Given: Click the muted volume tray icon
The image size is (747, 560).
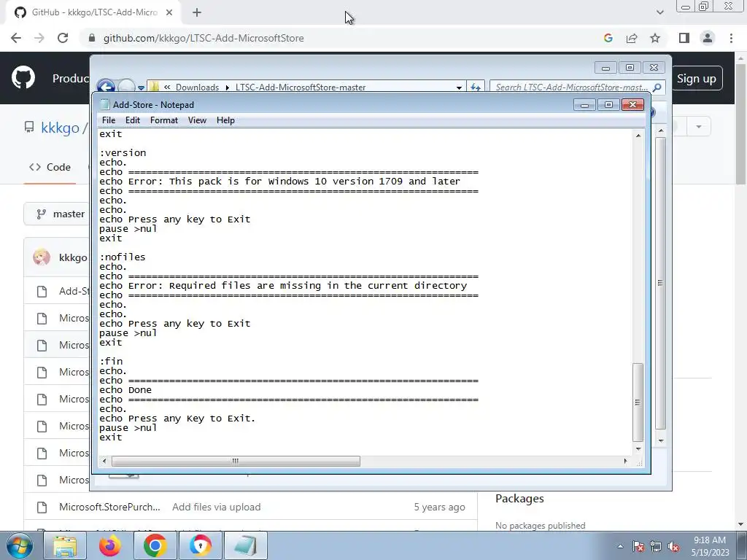Looking at the screenshot, I should (x=673, y=546).
